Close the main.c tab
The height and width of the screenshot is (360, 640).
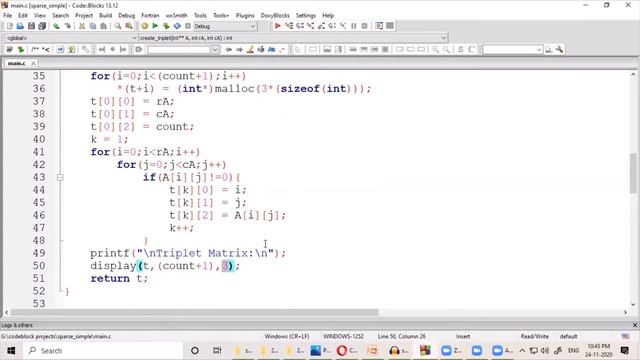(x=33, y=63)
